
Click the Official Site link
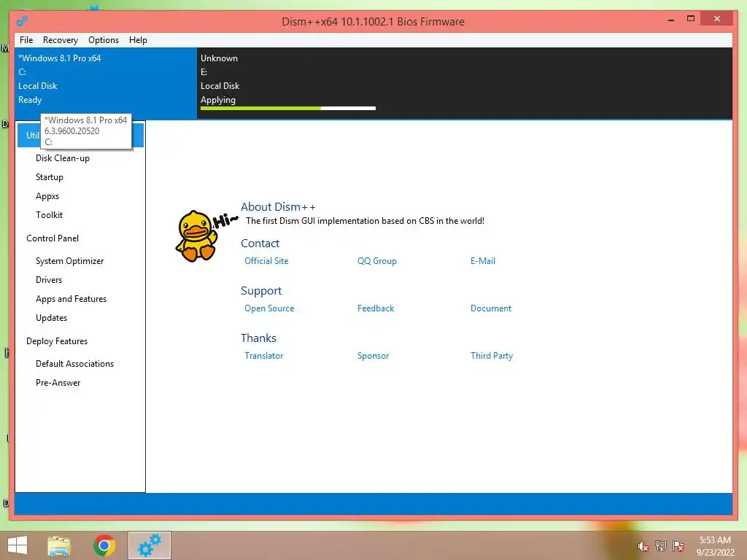(266, 261)
